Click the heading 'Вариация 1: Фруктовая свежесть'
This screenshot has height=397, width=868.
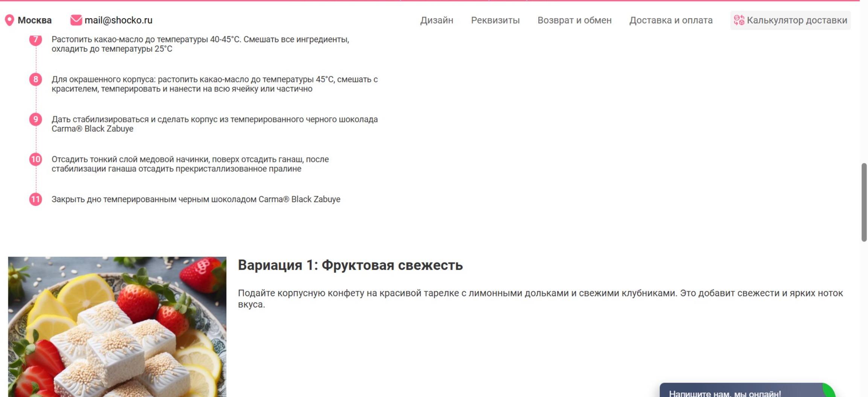tap(350, 265)
